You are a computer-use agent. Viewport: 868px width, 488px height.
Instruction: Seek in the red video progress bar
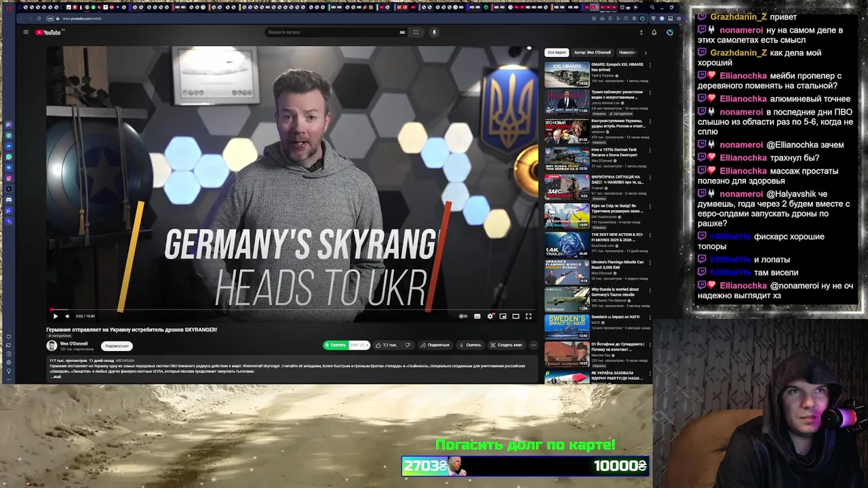(x=292, y=310)
